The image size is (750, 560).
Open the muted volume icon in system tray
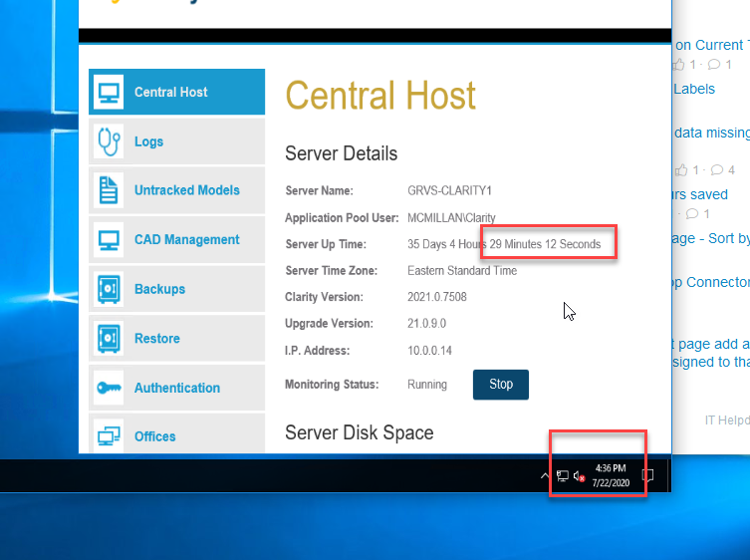coord(579,476)
